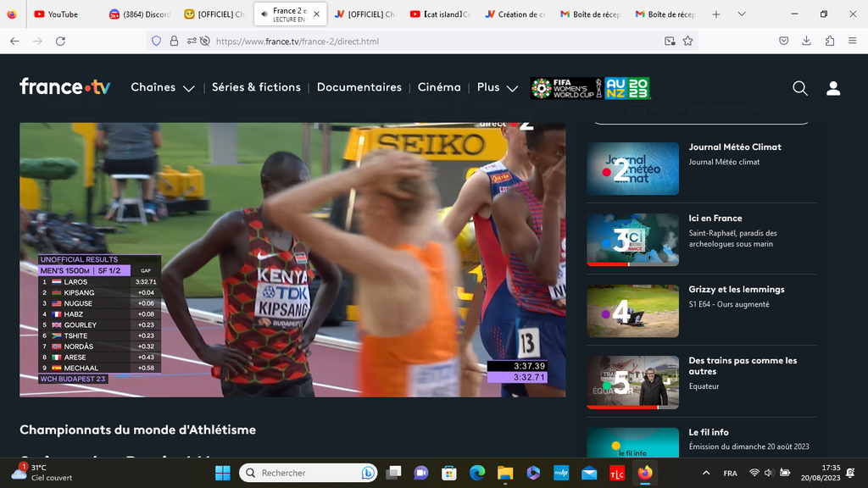Click the live video player

click(292, 259)
